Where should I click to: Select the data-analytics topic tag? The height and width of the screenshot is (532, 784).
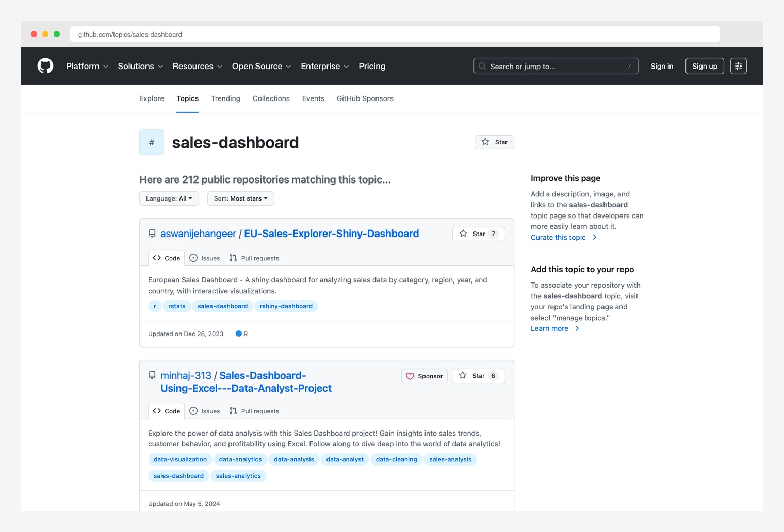[x=240, y=459]
